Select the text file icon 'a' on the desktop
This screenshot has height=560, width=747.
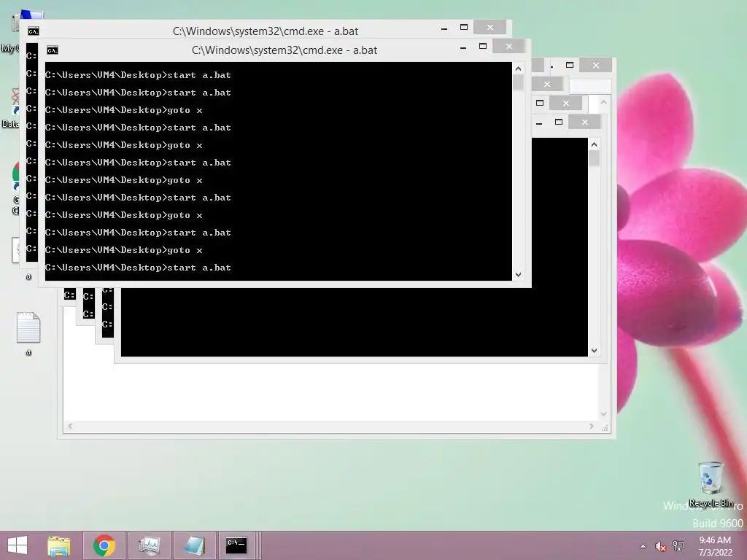pos(28,332)
